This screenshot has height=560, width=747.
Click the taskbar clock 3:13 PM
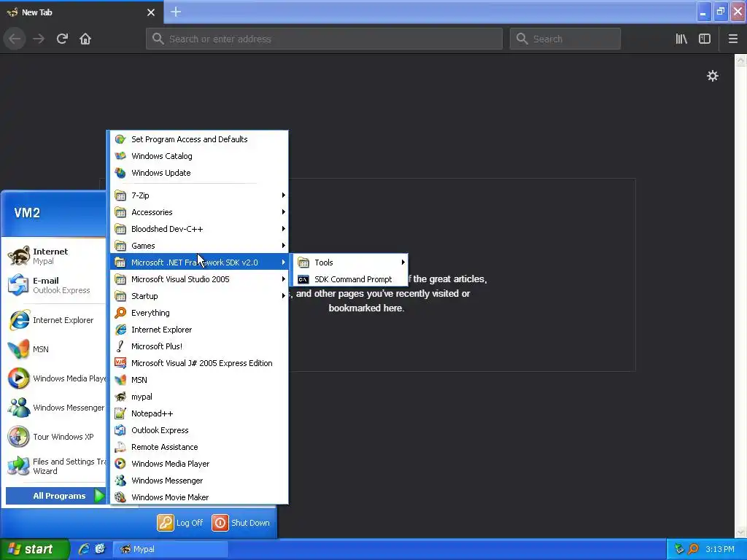pos(720,549)
